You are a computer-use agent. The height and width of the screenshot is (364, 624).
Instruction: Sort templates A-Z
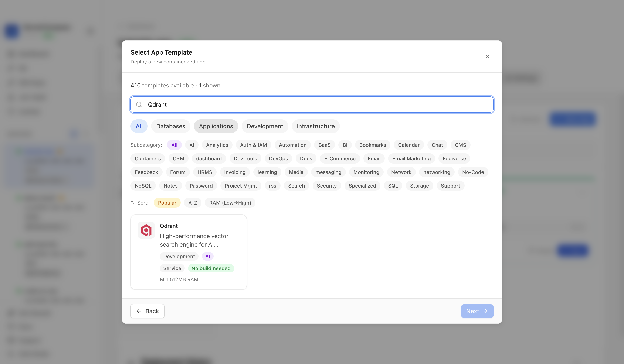[193, 203]
